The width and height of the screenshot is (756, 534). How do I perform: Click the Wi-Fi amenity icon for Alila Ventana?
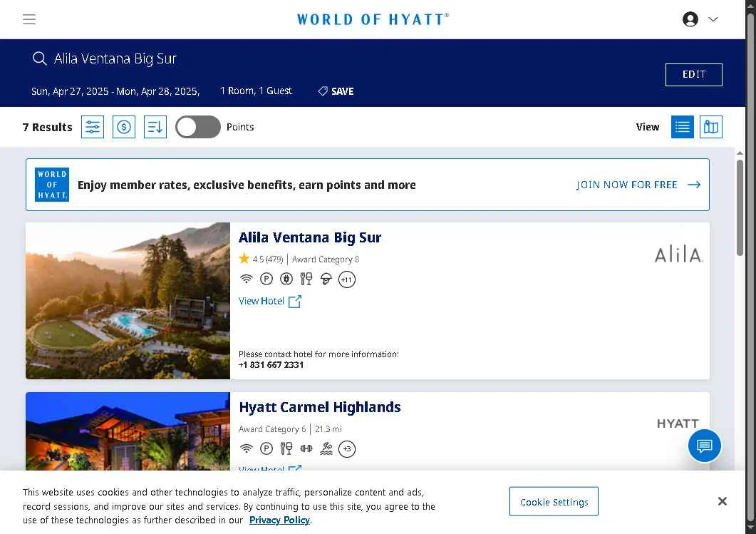tap(247, 279)
